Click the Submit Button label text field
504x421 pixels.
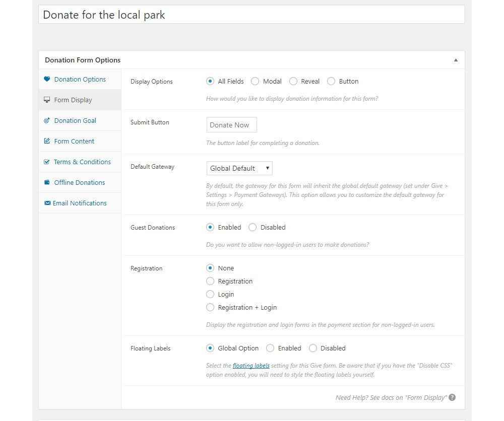point(231,125)
